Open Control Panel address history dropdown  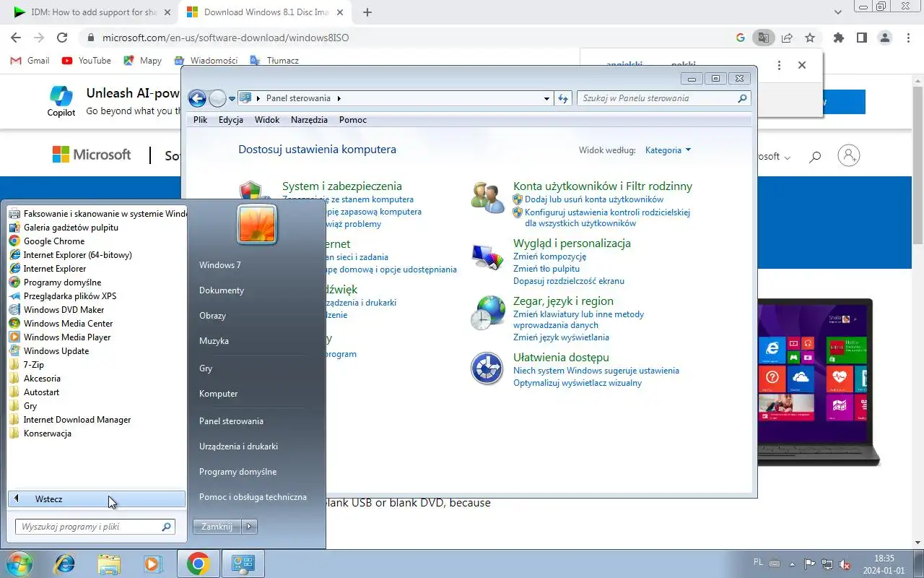pos(546,98)
